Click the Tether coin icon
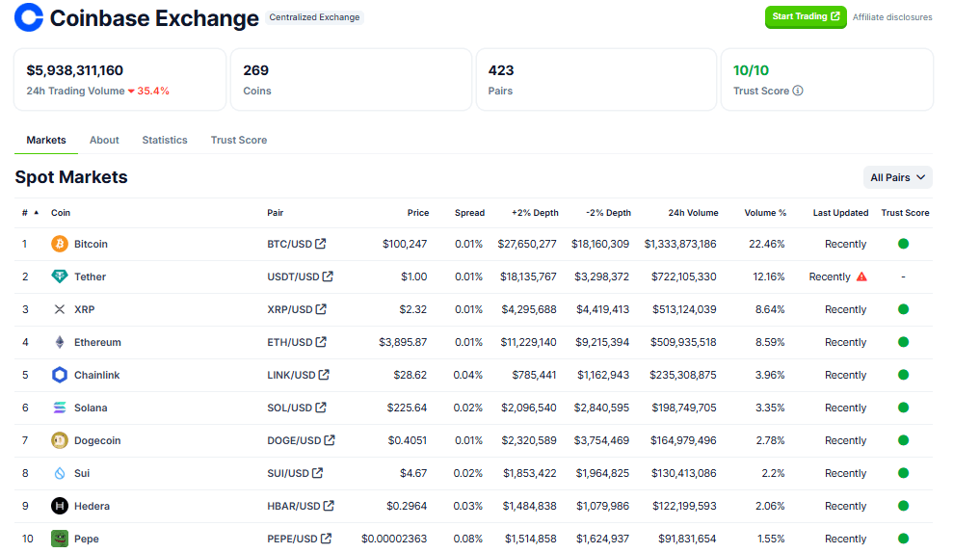 click(60, 276)
